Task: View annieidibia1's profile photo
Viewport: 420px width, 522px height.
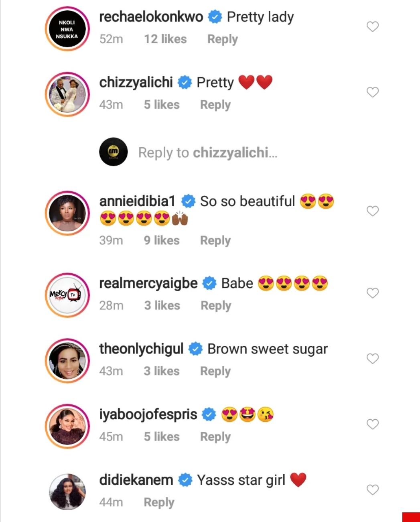Action: pyautogui.click(x=67, y=213)
